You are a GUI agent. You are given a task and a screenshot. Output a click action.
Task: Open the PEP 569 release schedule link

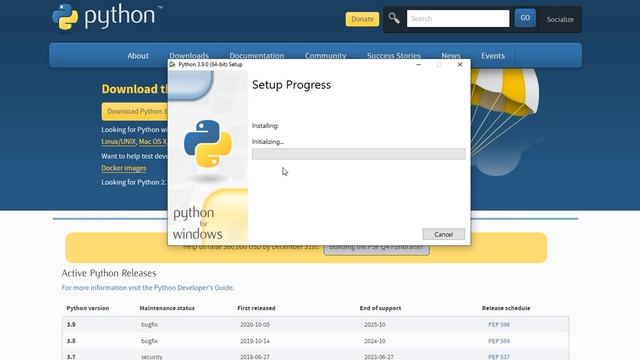click(499, 341)
